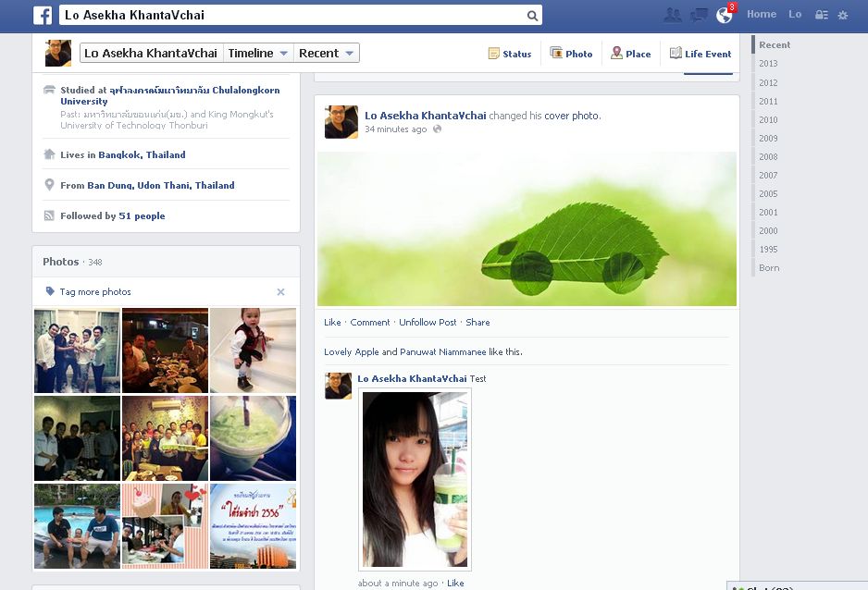Click the Place pin icon
The image size is (868, 590).
616,53
